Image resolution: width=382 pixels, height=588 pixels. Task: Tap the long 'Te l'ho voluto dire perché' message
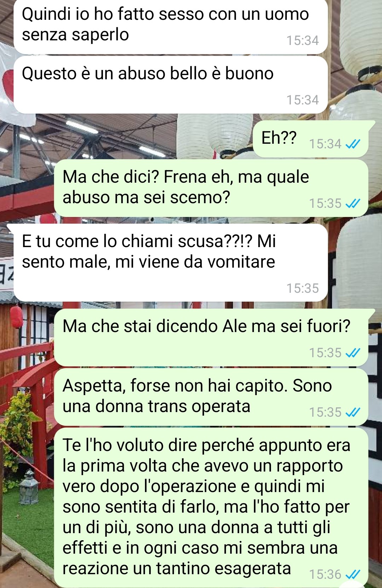click(211, 508)
